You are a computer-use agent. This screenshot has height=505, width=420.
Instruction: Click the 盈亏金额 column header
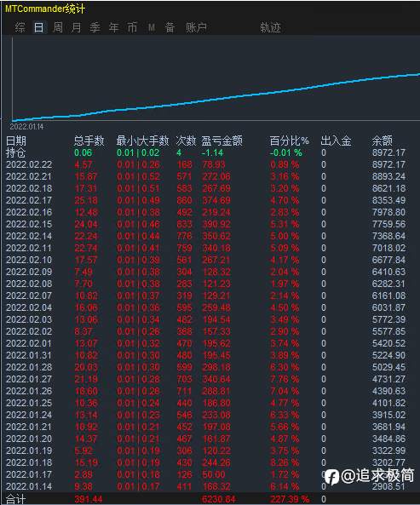[x=222, y=141]
